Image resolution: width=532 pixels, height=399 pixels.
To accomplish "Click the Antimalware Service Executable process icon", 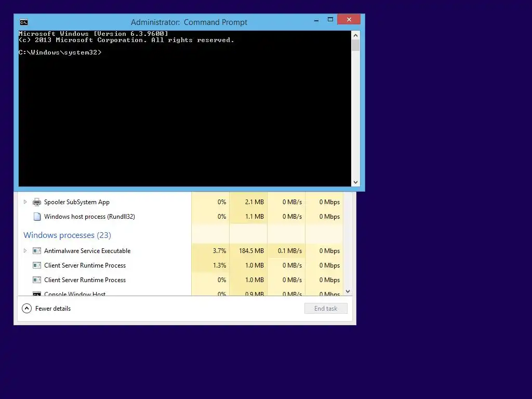I will pyautogui.click(x=37, y=251).
